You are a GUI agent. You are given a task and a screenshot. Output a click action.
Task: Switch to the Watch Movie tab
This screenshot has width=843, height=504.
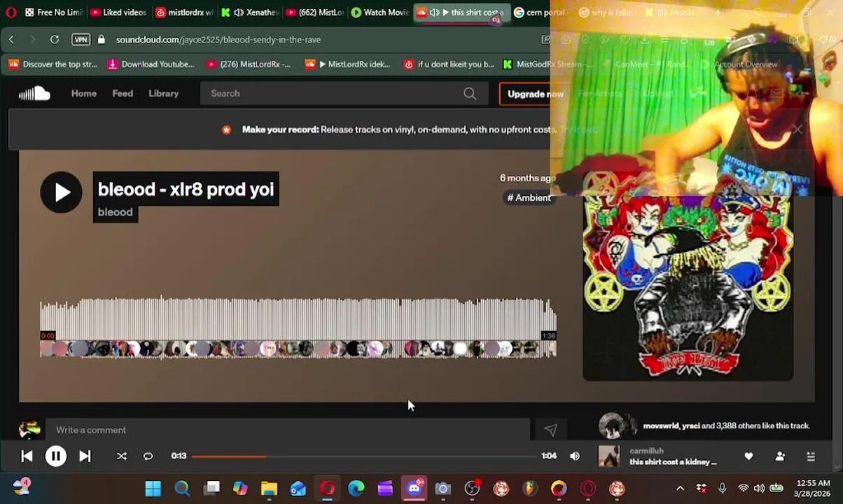coord(380,12)
